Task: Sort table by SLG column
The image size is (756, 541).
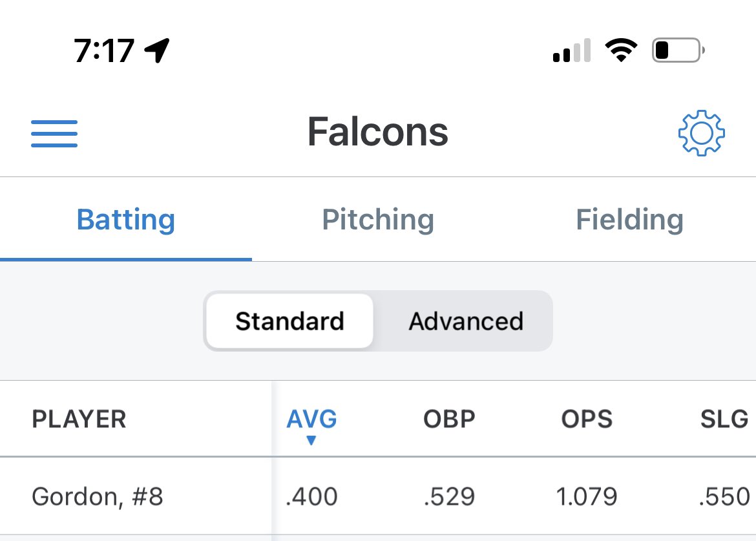Action: (x=724, y=419)
